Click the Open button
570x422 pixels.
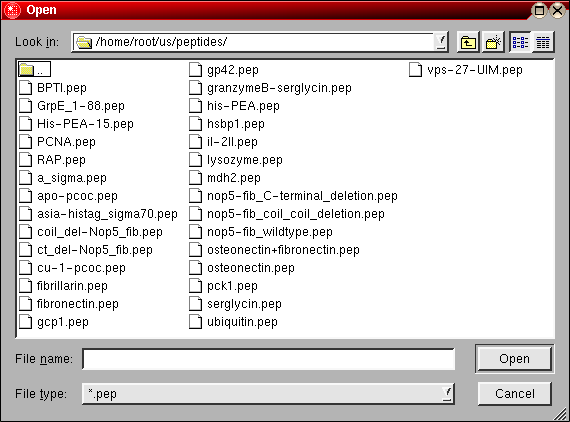pos(514,359)
